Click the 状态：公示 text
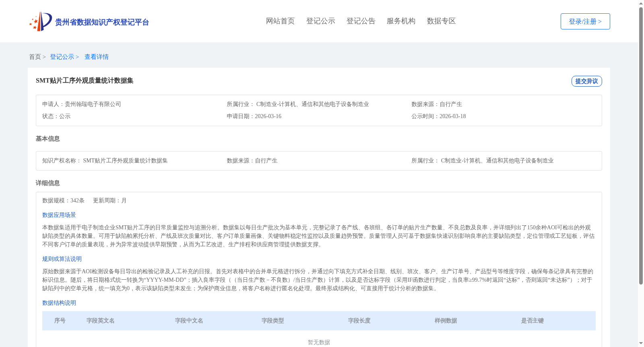Viewport: 644px width, 347px height. [56, 116]
